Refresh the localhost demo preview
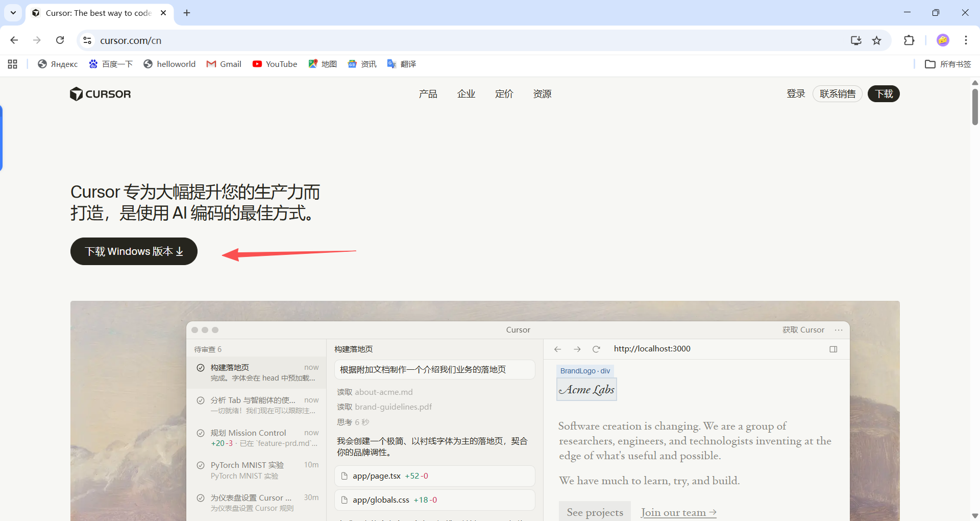This screenshot has height=521, width=980. 596,349
